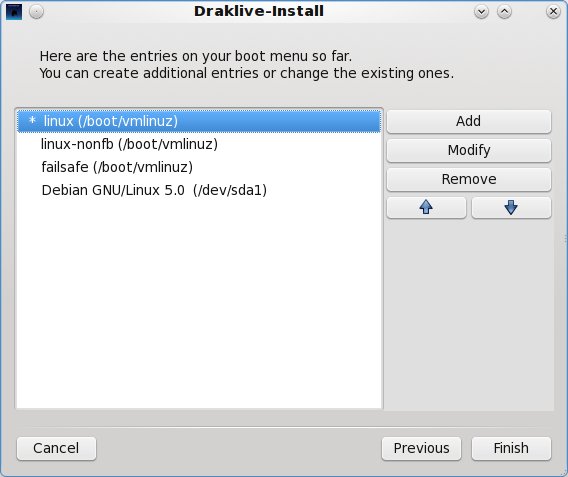Select the linux (/boot/vmlinuz) entry

[199, 121]
